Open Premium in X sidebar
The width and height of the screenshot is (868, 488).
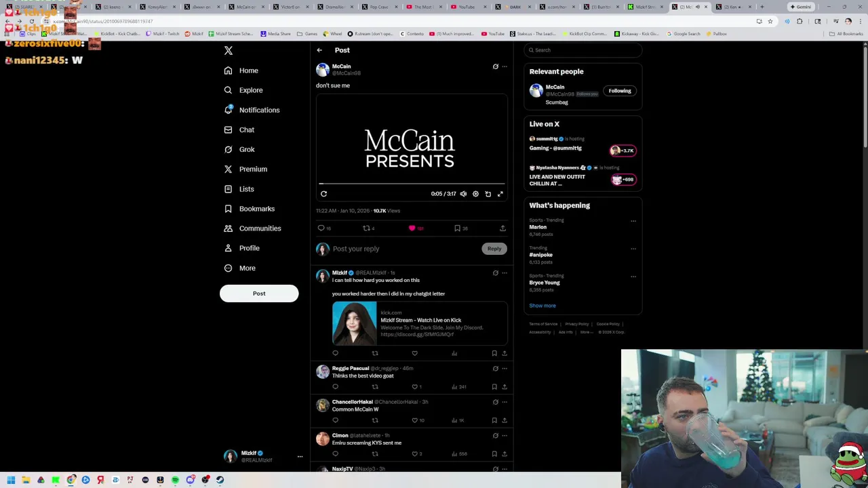pyautogui.click(x=245, y=169)
